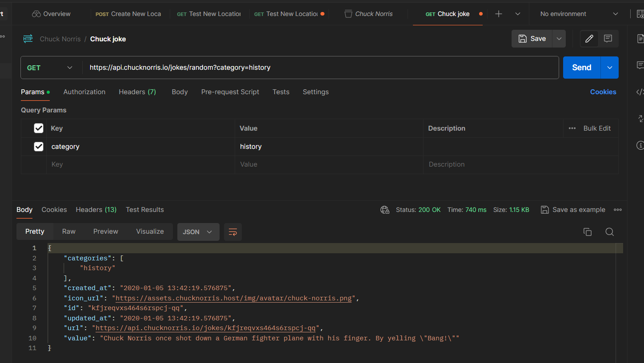Open the Authorization request tab
The image size is (644, 363).
point(84,92)
